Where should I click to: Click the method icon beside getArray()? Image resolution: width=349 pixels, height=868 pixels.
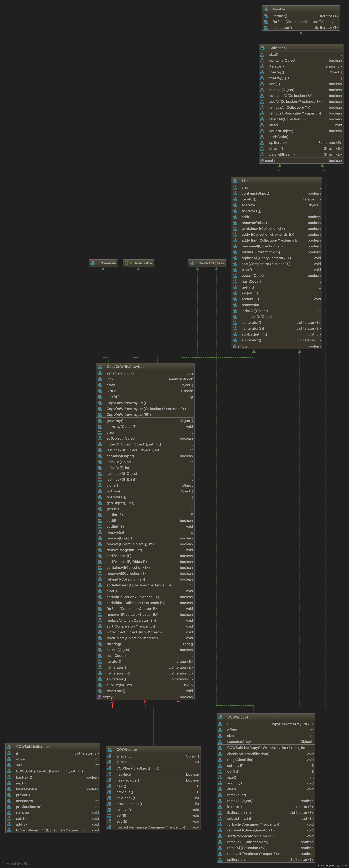(x=100, y=421)
